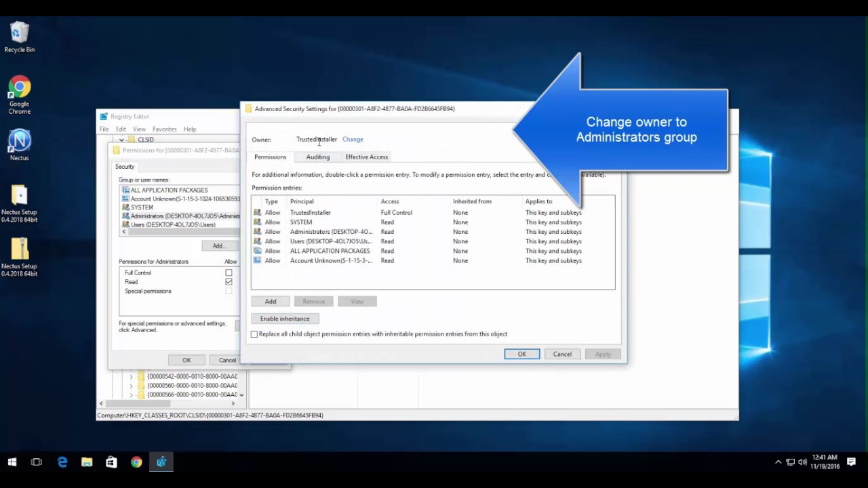This screenshot has width=868, height=488.
Task: Select the TrustedInstaller permission entry
Action: pos(433,212)
